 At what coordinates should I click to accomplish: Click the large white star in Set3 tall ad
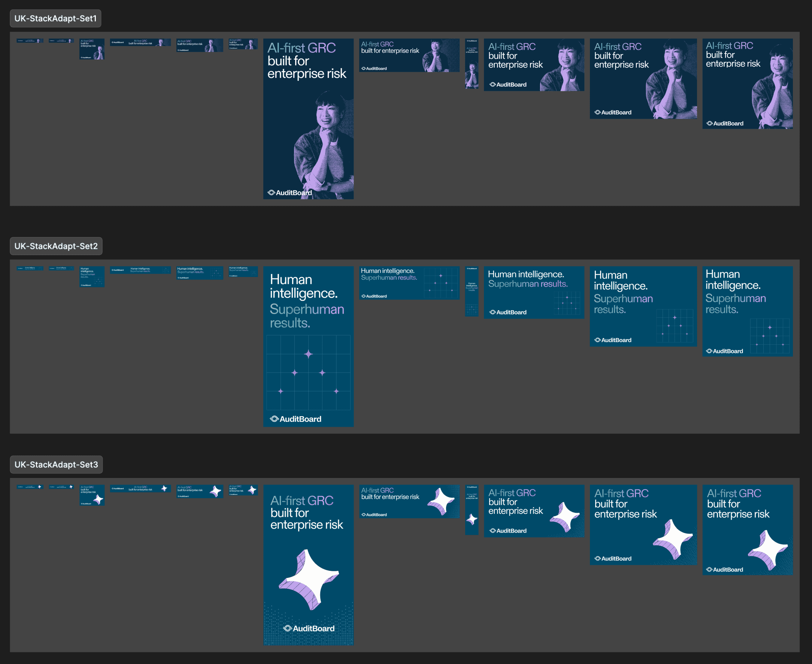(309, 579)
